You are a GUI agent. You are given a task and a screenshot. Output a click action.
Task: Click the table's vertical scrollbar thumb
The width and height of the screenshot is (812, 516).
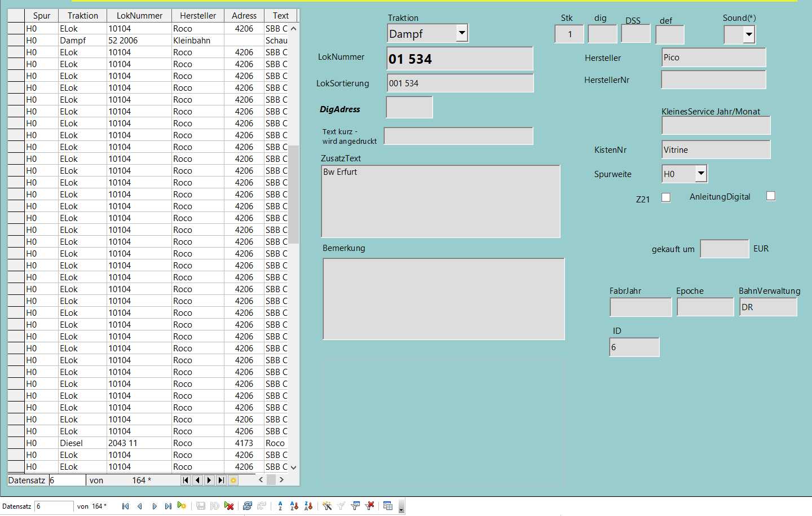pos(294,193)
